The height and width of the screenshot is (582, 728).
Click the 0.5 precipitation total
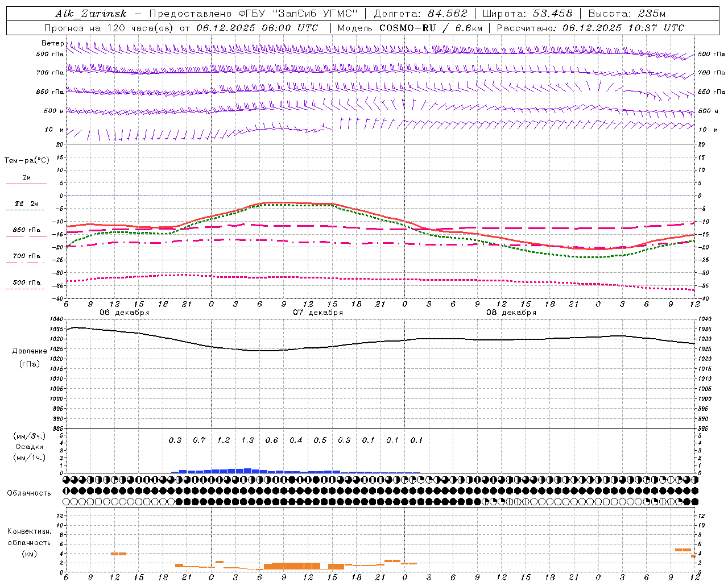(320, 440)
